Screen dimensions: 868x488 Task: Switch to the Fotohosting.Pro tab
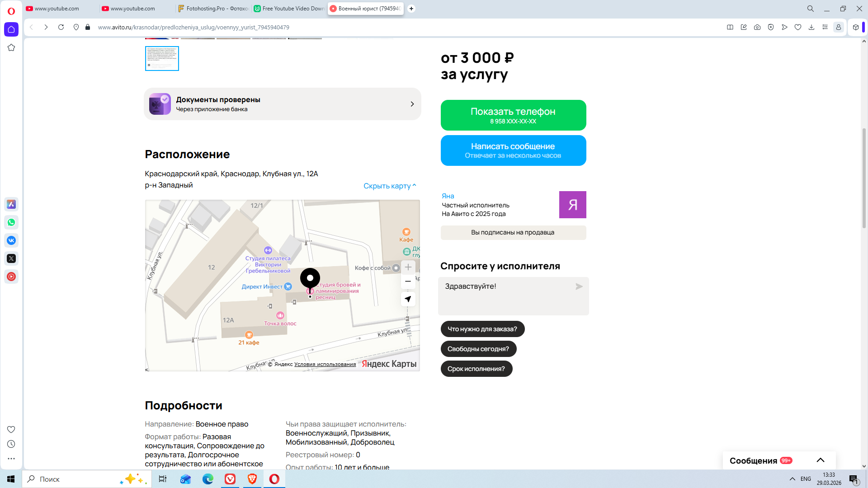coord(213,9)
